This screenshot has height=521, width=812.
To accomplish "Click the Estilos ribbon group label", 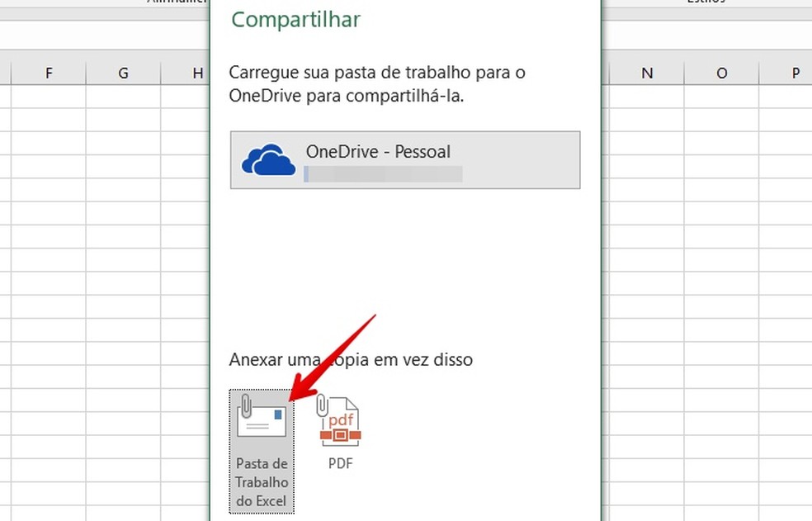I will [706, 2].
